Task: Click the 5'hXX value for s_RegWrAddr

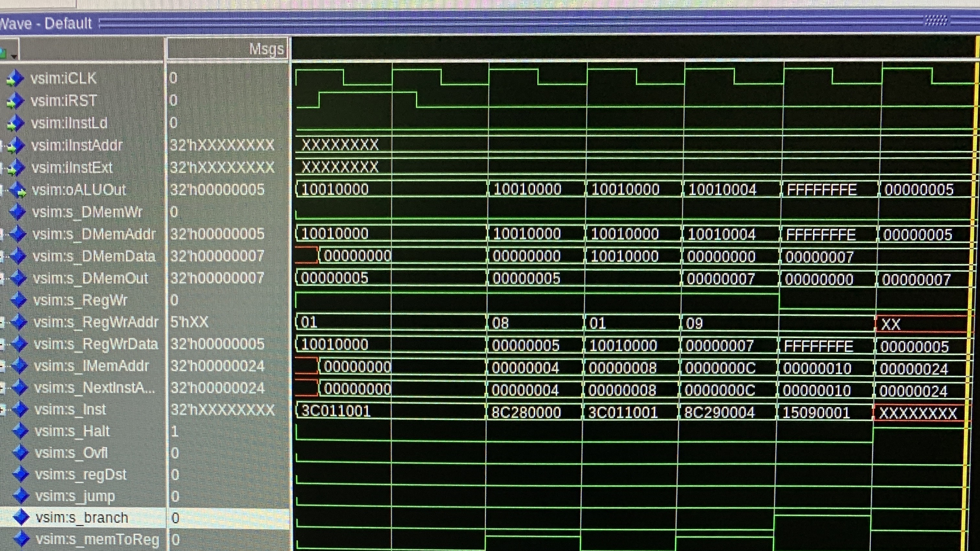Action: [189, 322]
